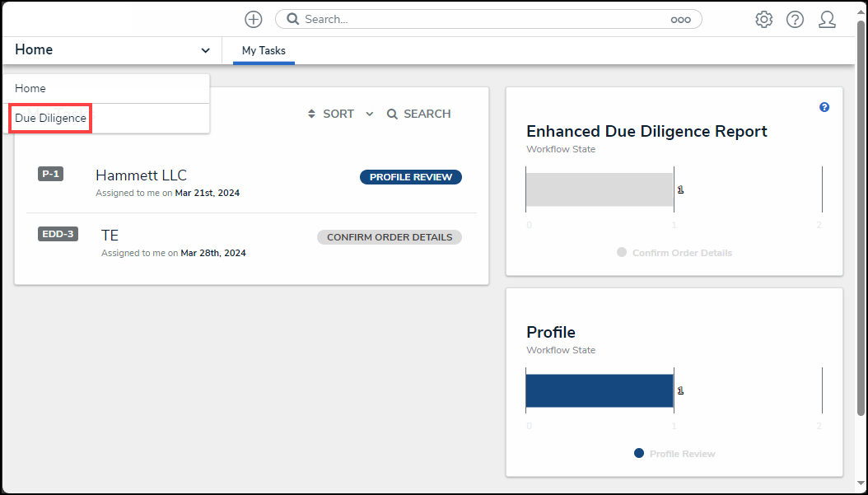Click the EDD-3 identifier badge

(x=58, y=234)
